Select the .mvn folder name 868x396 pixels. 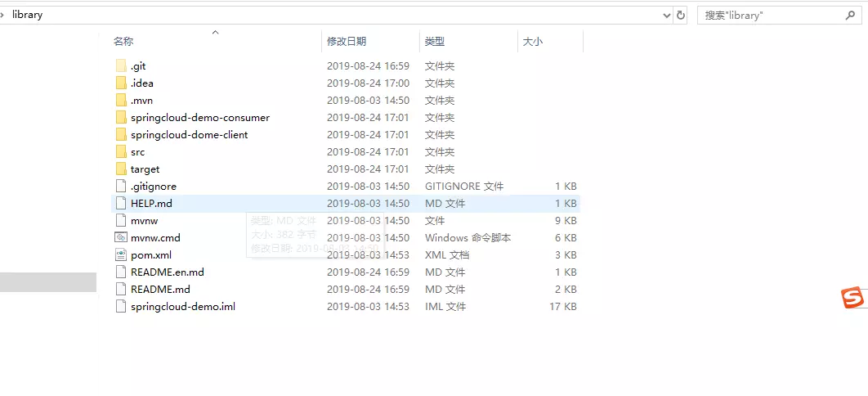click(x=141, y=101)
